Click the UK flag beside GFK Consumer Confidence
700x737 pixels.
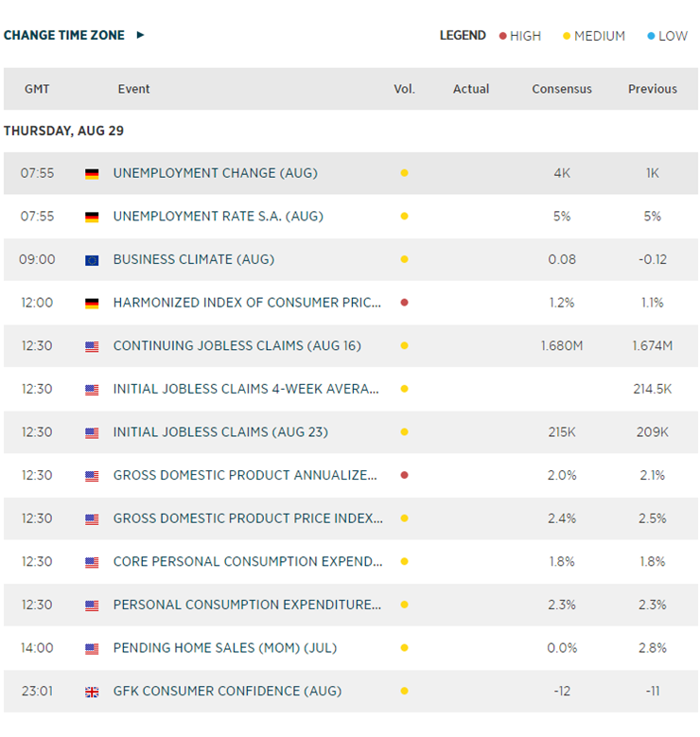pyautogui.click(x=92, y=692)
